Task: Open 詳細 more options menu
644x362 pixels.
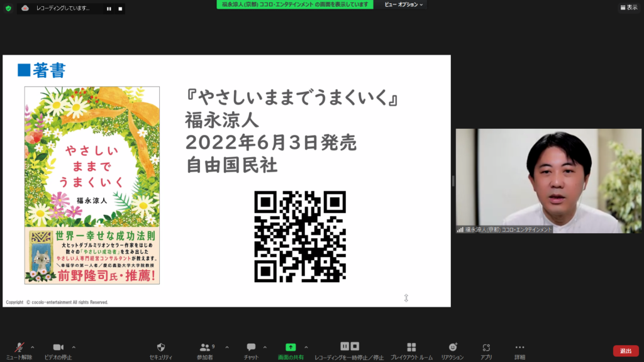Action: pyautogui.click(x=519, y=348)
